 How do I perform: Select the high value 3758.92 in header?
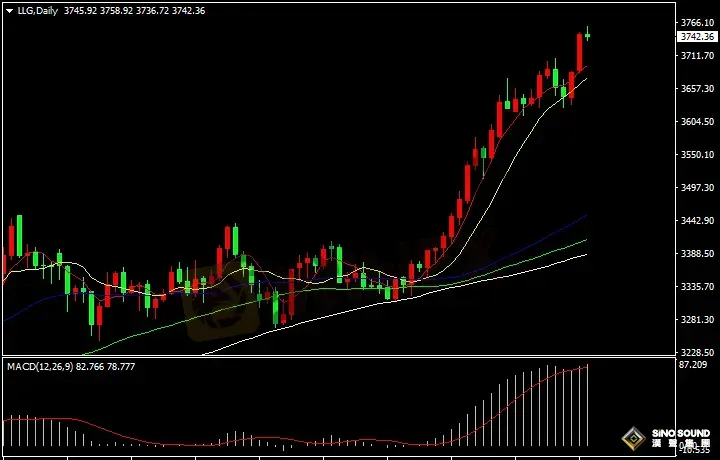(116, 11)
